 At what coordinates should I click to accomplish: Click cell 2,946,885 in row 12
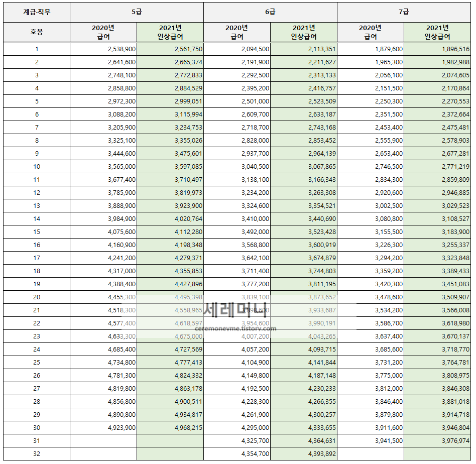click(437, 193)
